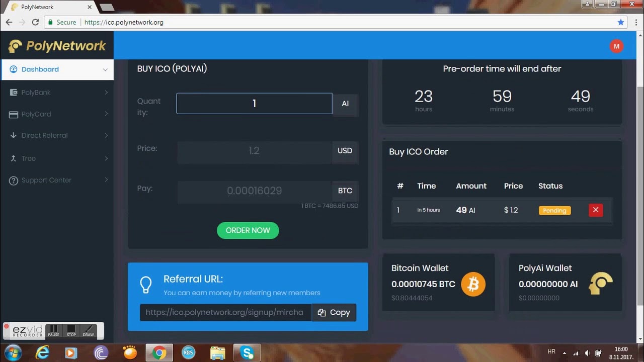Click the PolyCard card icon

coord(14,114)
